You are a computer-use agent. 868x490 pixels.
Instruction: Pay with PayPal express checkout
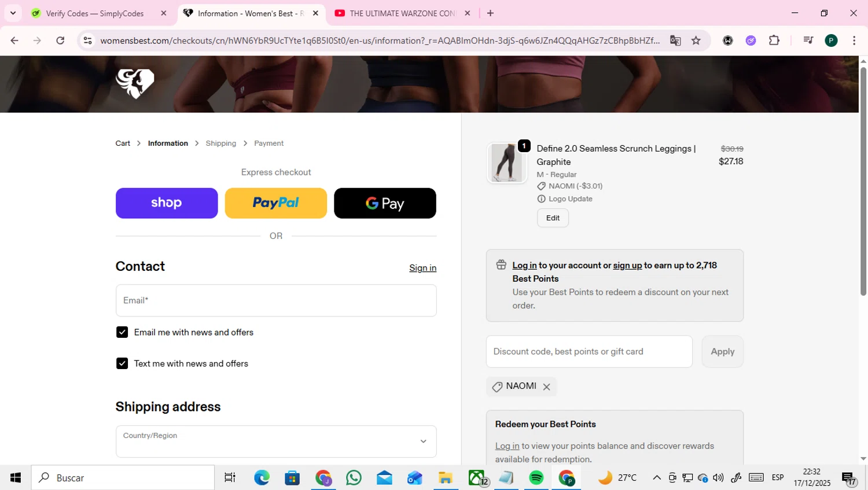pyautogui.click(x=276, y=203)
